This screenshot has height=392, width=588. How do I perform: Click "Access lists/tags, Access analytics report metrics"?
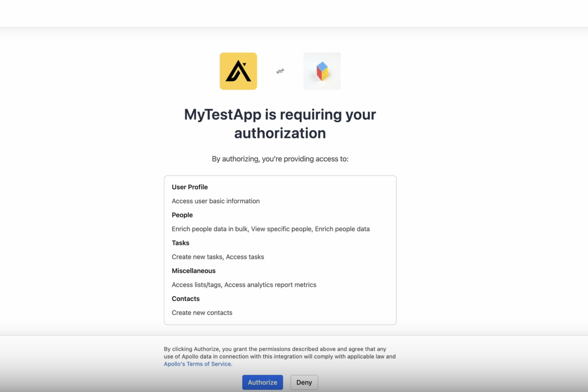point(244,285)
